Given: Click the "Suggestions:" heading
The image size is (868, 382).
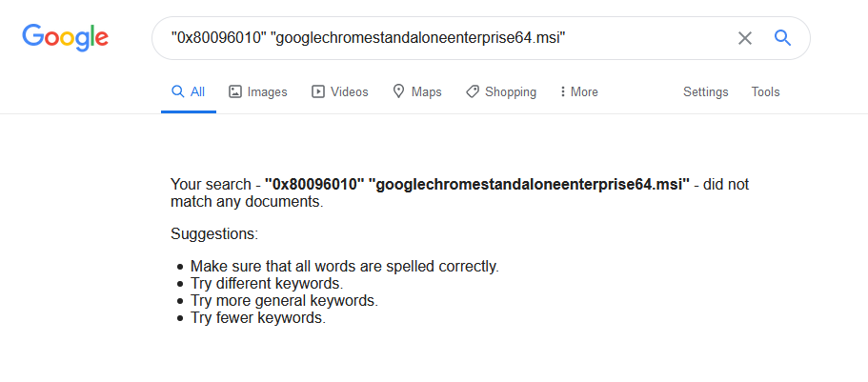Looking at the screenshot, I should coord(214,233).
